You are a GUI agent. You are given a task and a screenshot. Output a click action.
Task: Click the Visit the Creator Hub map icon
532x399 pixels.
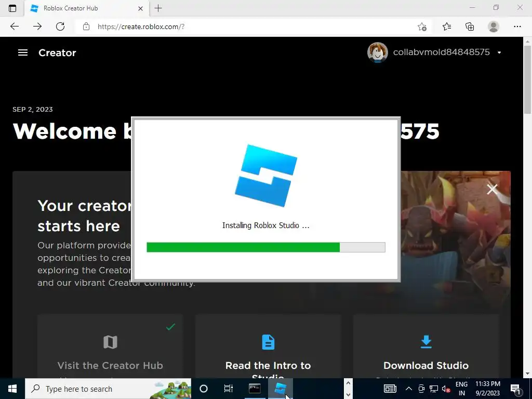pos(110,342)
